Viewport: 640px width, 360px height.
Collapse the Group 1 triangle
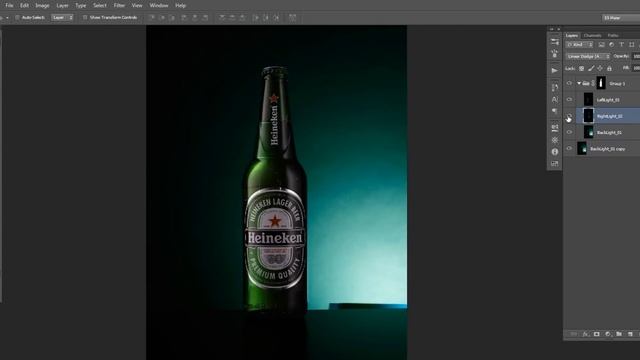point(579,83)
